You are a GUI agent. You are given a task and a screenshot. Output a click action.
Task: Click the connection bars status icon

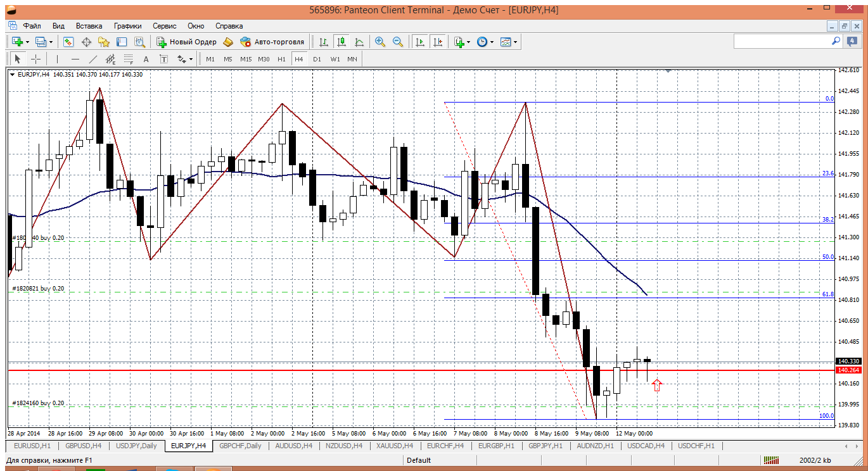click(772, 460)
